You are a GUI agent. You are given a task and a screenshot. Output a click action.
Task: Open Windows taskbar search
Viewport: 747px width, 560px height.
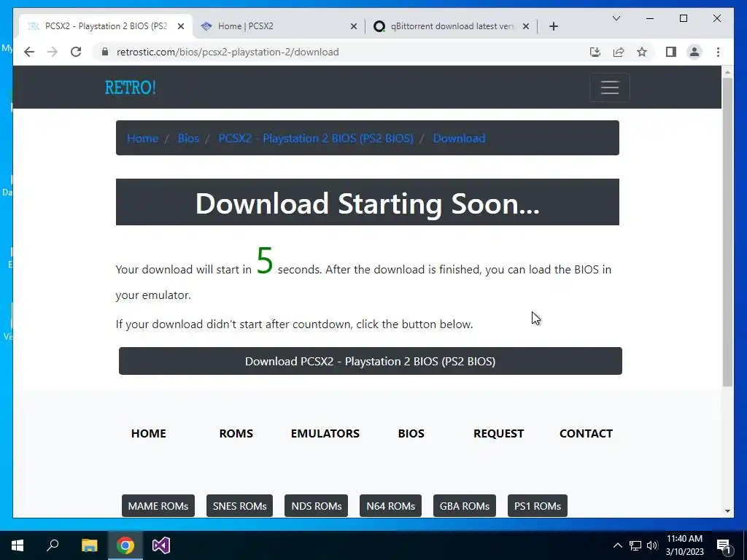click(x=53, y=545)
